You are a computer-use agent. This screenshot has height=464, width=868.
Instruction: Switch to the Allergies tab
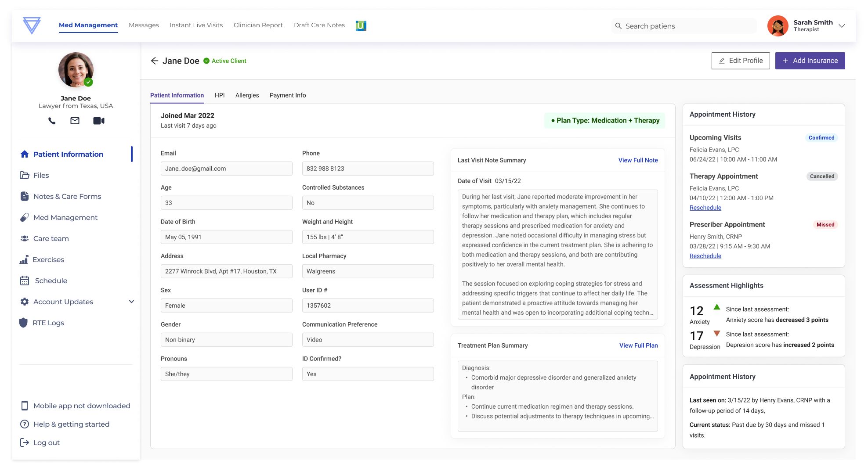click(x=247, y=95)
